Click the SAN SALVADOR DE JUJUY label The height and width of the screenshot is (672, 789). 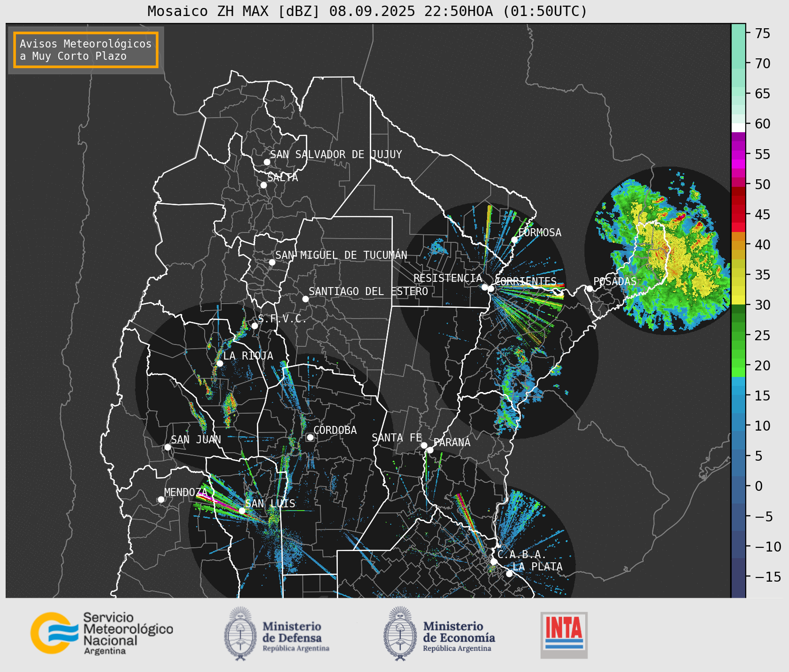336,154
